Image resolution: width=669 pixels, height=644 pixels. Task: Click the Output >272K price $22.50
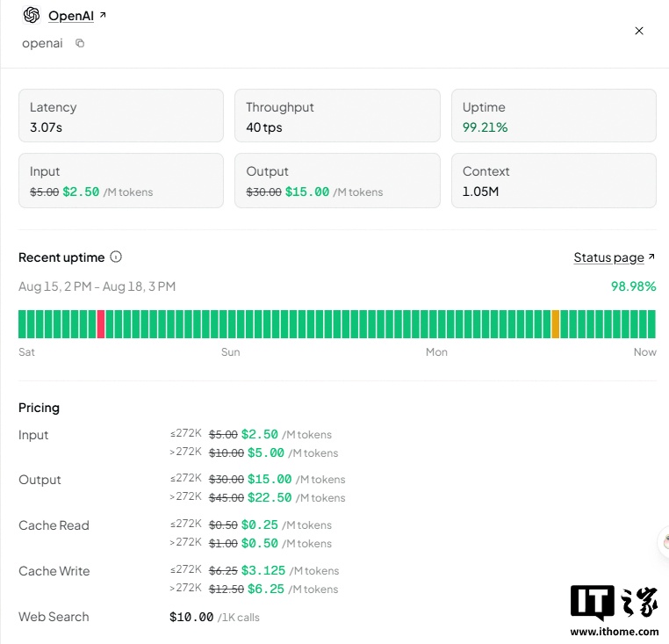click(270, 497)
